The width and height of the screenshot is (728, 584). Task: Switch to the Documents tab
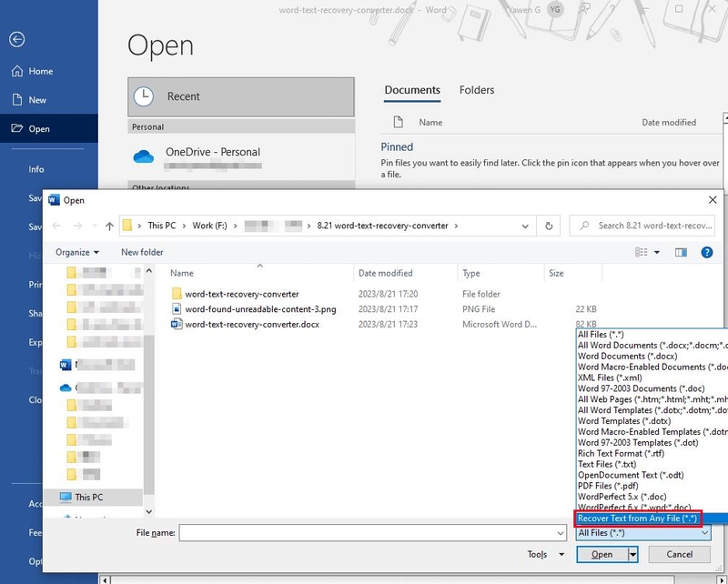pos(412,90)
